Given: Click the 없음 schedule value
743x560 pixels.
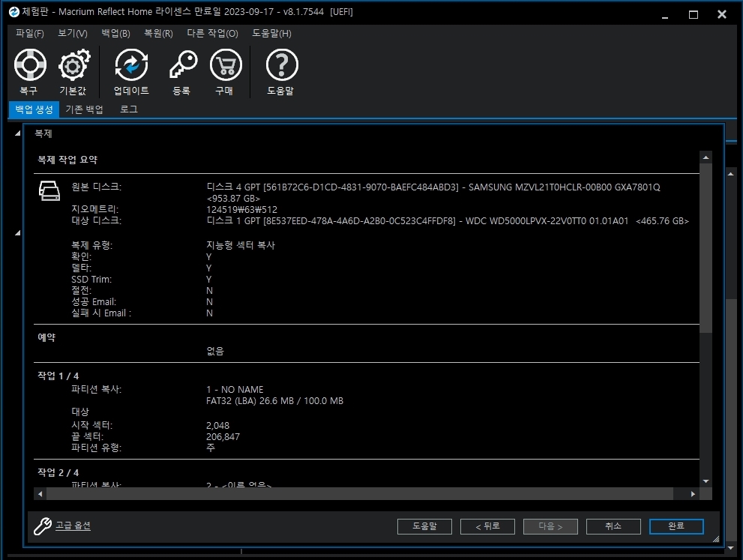Looking at the screenshot, I should [x=215, y=351].
